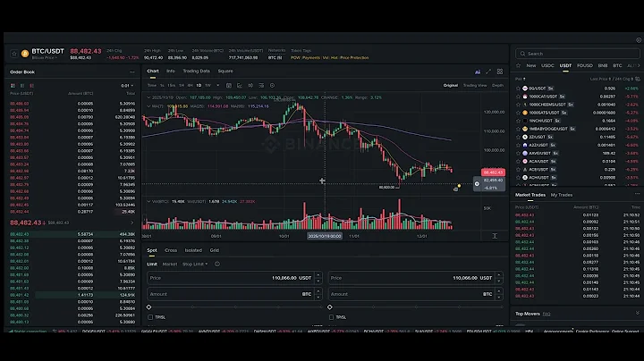The image size is (644, 361).
Task: Select the Spot trading tab
Action: click(152, 250)
